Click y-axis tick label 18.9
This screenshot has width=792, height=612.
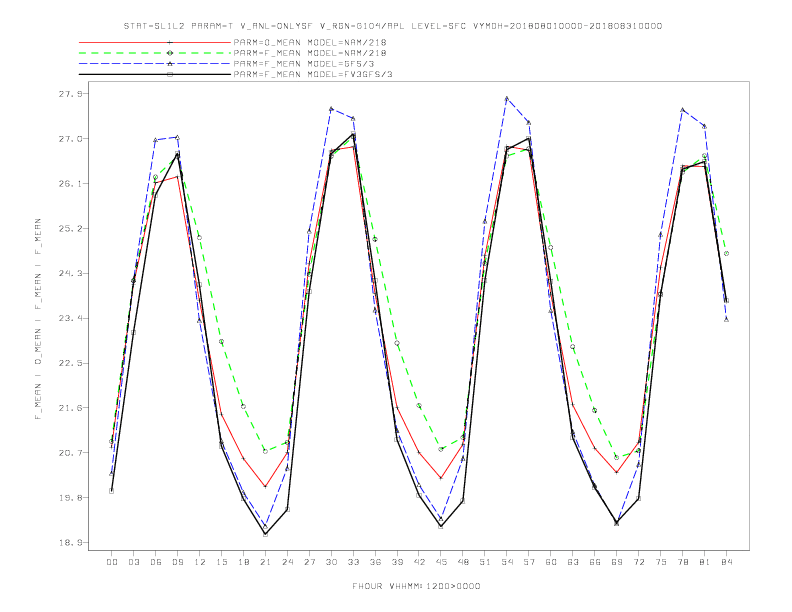coord(70,543)
